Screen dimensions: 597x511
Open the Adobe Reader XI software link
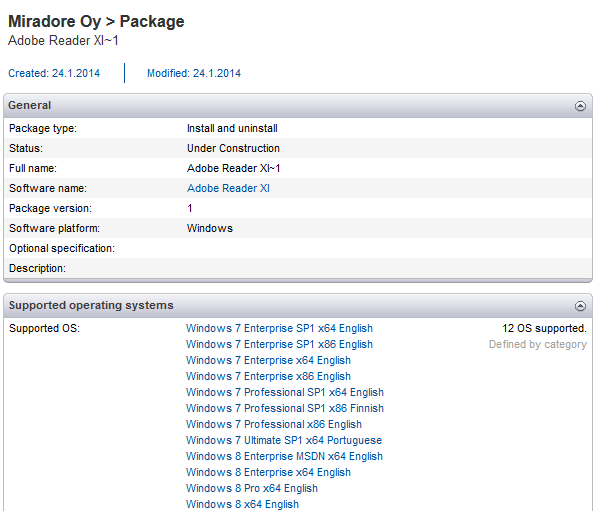pyautogui.click(x=228, y=188)
